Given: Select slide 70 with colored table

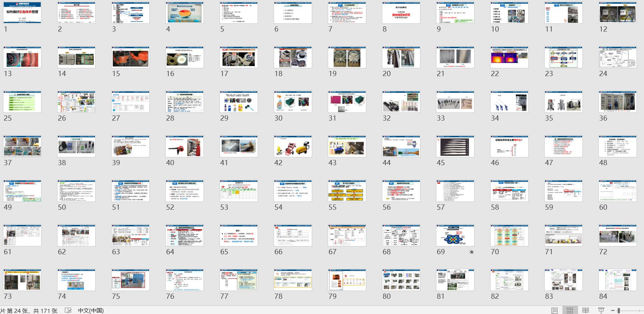Looking at the screenshot, I should tap(509, 236).
